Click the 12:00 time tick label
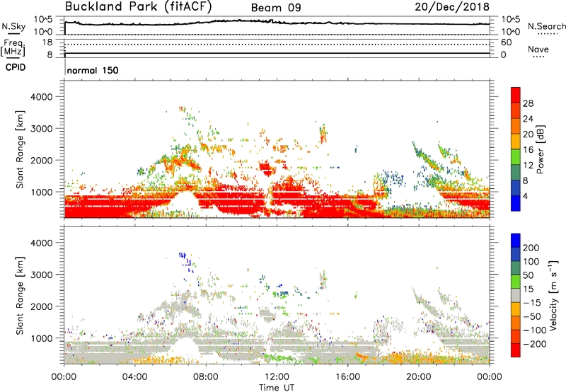 (x=277, y=377)
